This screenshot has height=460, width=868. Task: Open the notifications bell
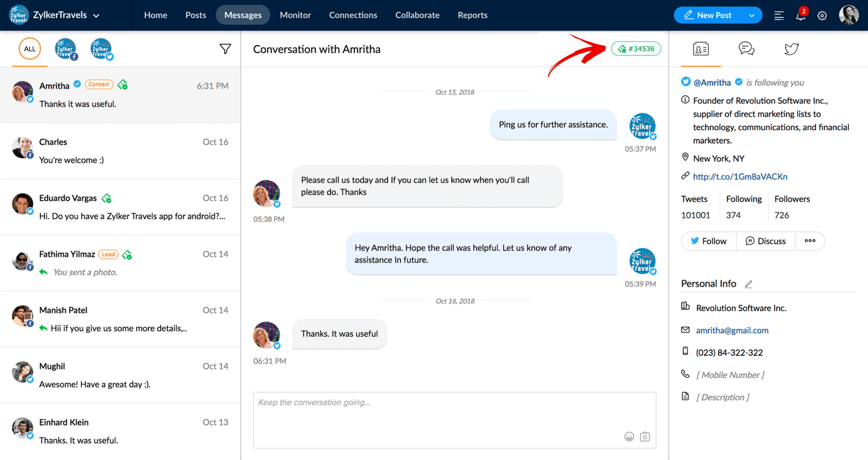tap(801, 15)
